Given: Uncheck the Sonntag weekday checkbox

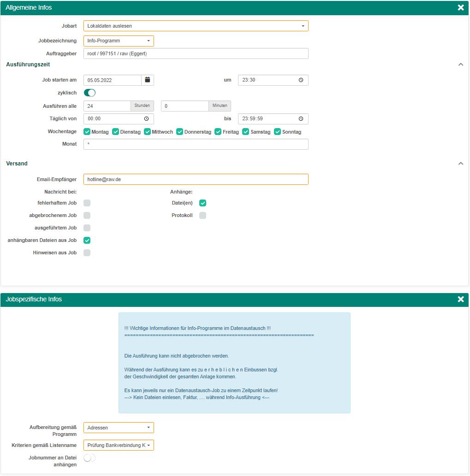Looking at the screenshot, I should (x=278, y=132).
